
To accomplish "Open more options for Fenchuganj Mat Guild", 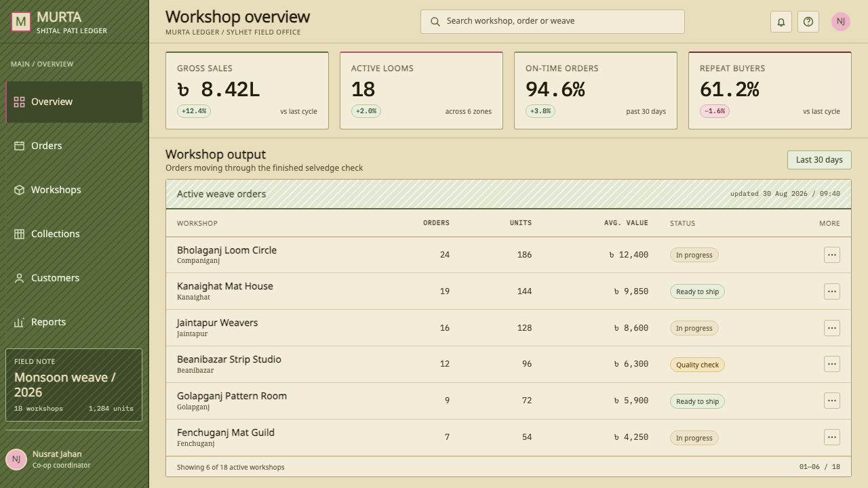I will tap(832, 437).
